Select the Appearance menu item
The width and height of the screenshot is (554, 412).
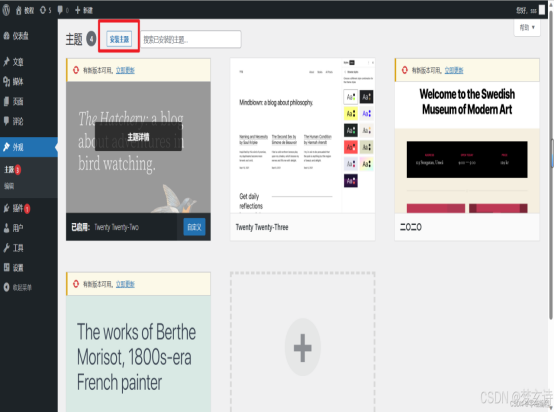coord(28,147)
